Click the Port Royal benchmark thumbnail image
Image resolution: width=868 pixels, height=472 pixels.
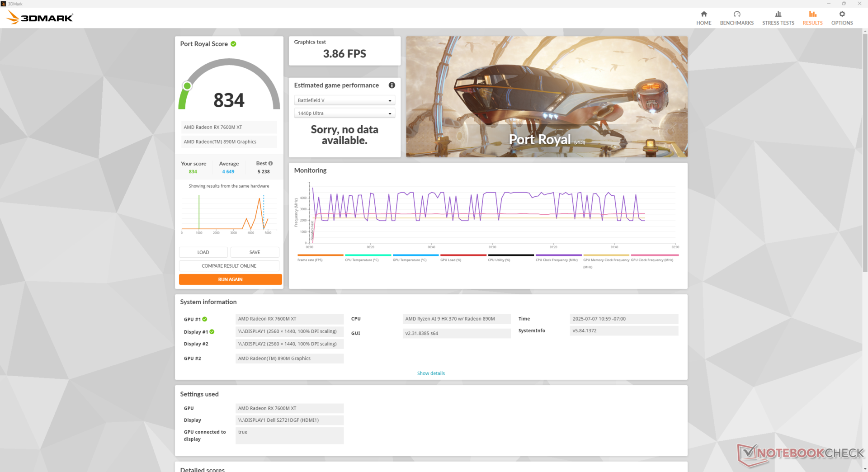(546, 97)
